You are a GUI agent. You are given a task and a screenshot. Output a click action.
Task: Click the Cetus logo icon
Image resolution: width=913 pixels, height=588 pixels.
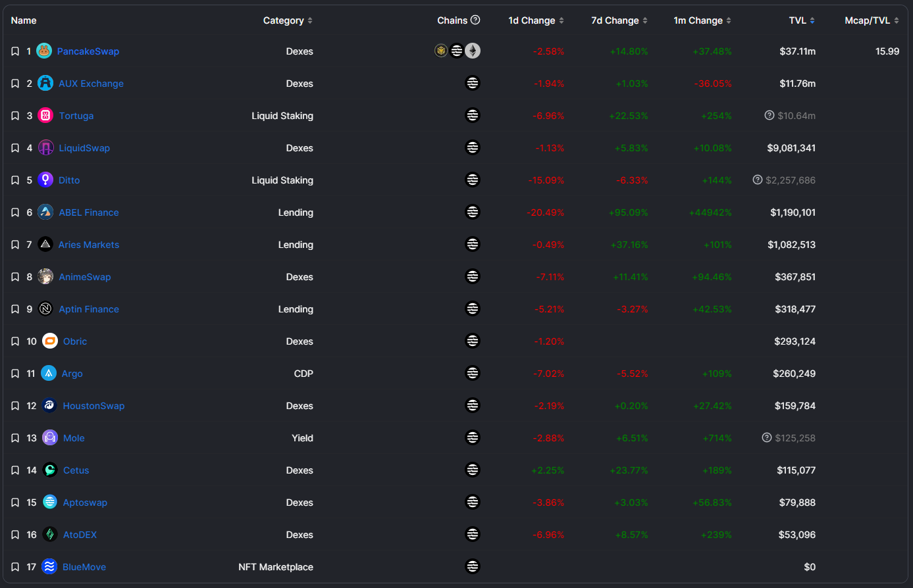pos(50,470)
